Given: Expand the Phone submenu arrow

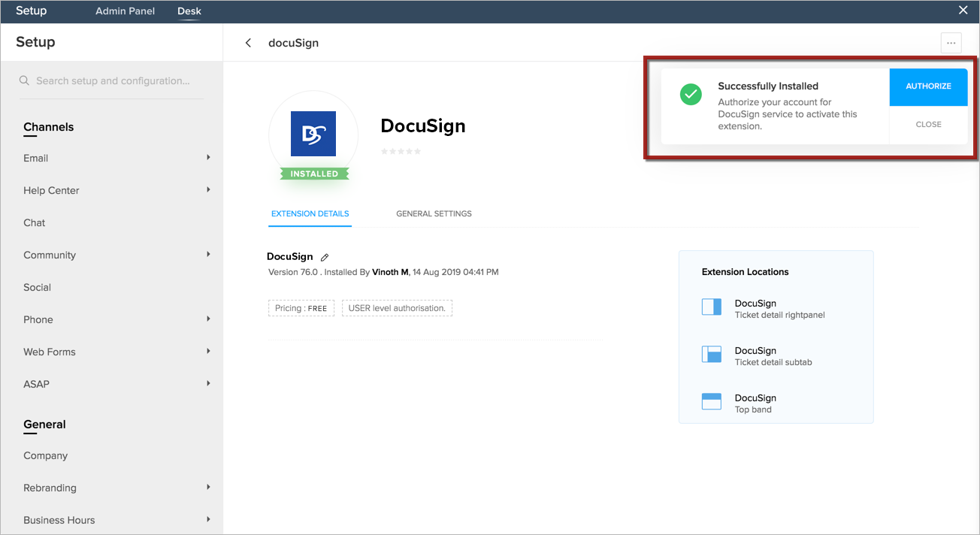Looking at the screenshot, I should point(208,319).
